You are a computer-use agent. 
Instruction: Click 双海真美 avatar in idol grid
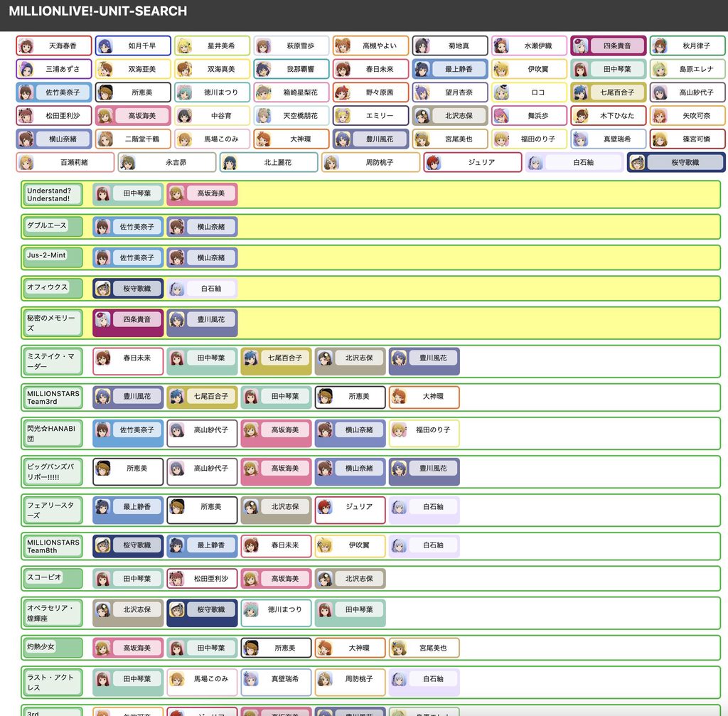pyautogui.click(x=184, y=69)
